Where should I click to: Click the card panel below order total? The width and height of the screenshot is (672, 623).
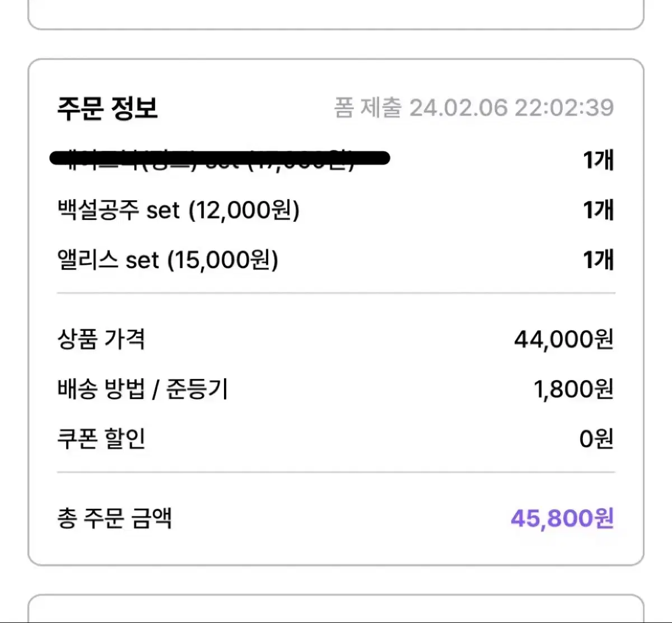tap(336, 609)
